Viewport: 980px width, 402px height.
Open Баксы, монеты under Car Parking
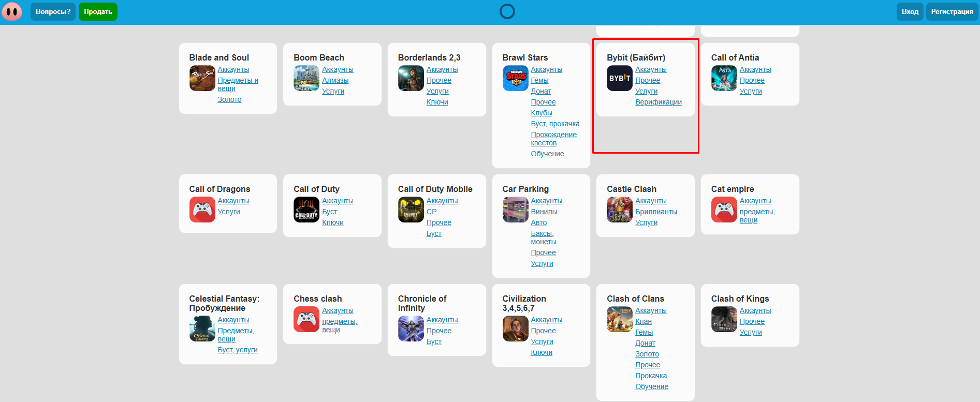544,237
